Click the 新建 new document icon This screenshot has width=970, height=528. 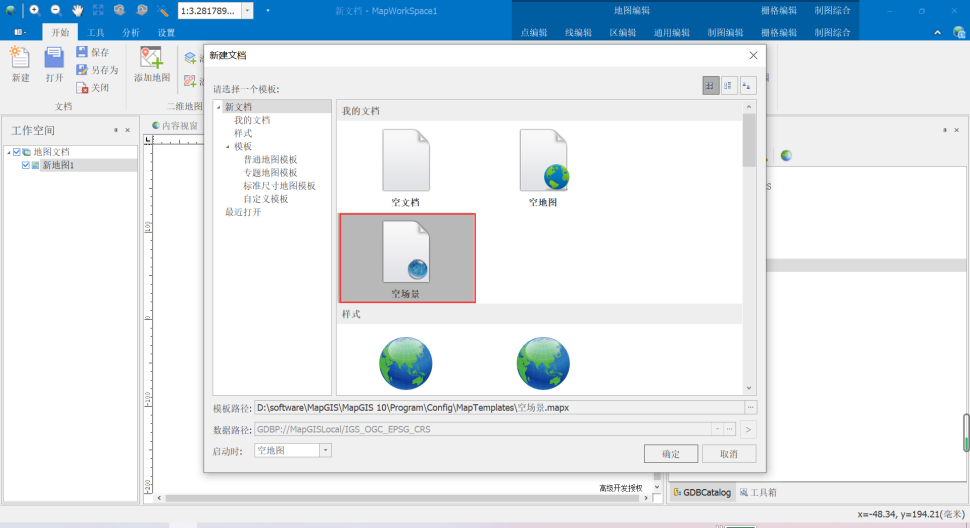[x=20, y=59]
